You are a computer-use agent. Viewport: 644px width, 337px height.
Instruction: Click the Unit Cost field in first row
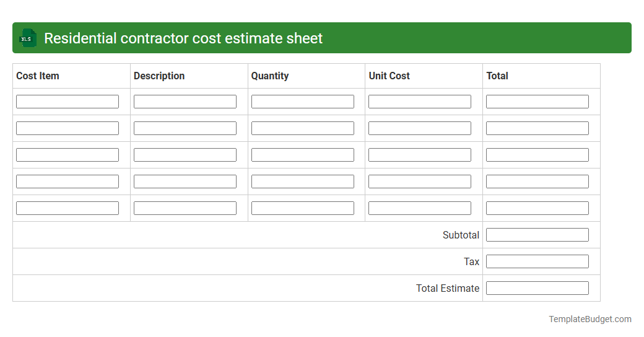tap(420, 102)
